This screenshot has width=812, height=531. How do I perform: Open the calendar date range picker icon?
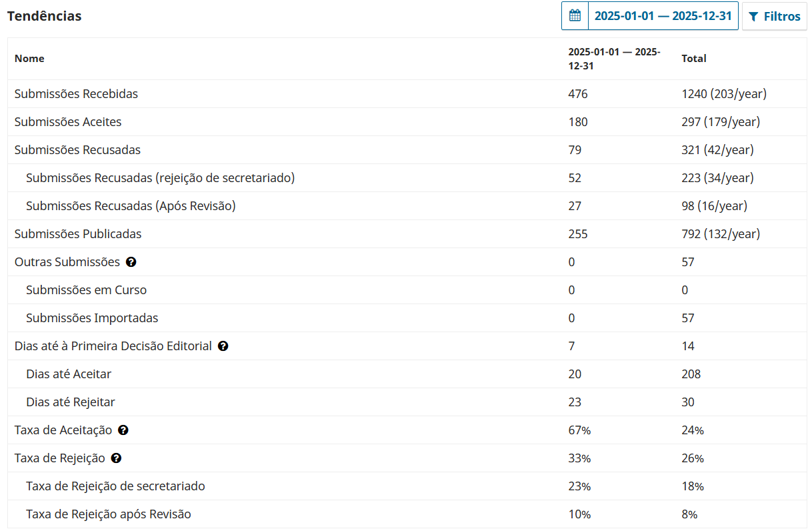(575, 16)
